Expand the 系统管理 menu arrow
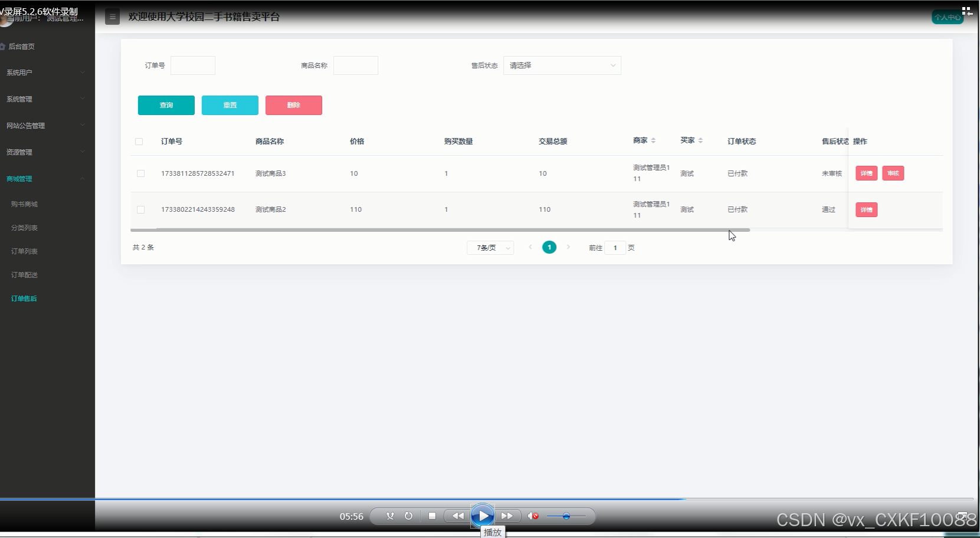 point(83,99)
